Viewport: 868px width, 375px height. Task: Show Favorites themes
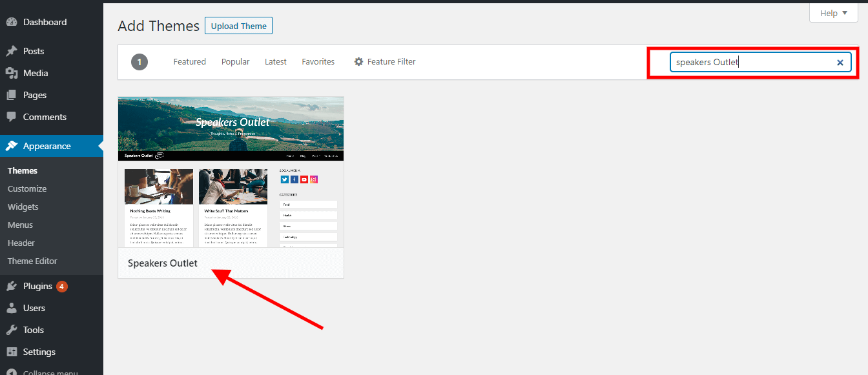tap(318, 61)
